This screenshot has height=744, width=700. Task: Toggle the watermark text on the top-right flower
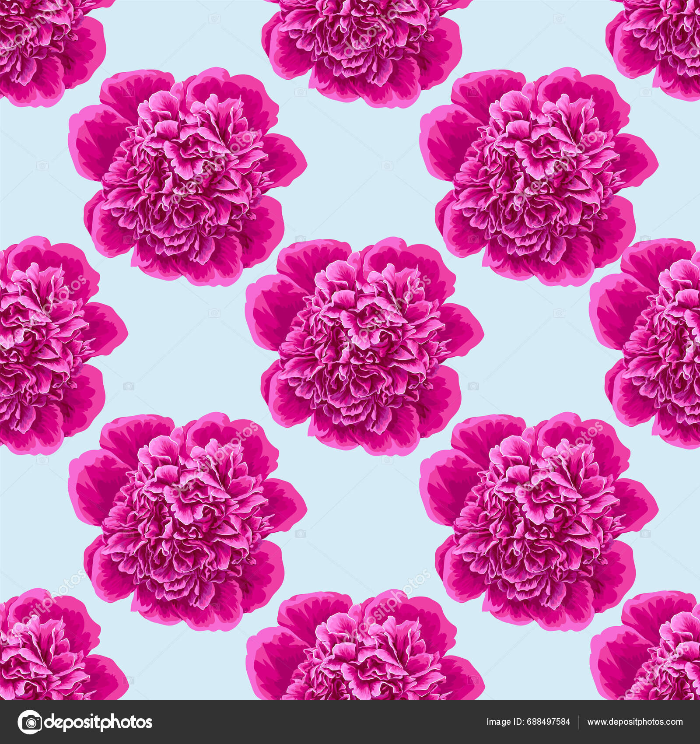tap(538, 184)
